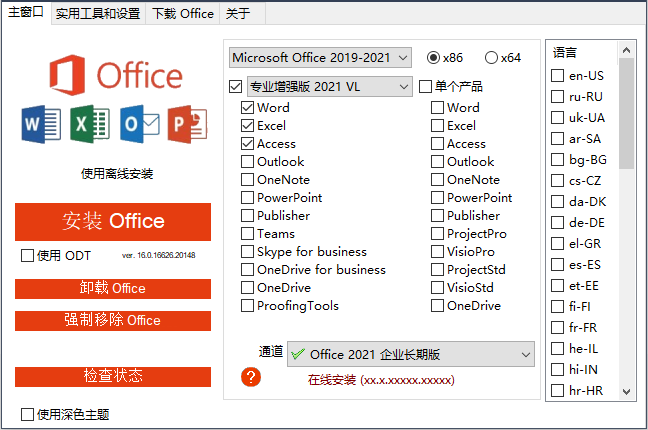The image size is (648, 430).
Task: Click the Outlook app icon
Action: tap(140, 123)
